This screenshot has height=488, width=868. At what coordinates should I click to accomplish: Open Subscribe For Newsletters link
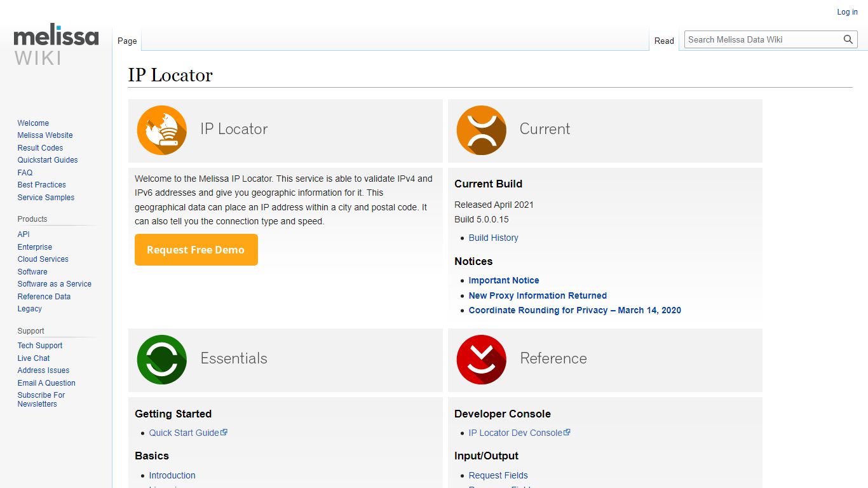[41, 400]
